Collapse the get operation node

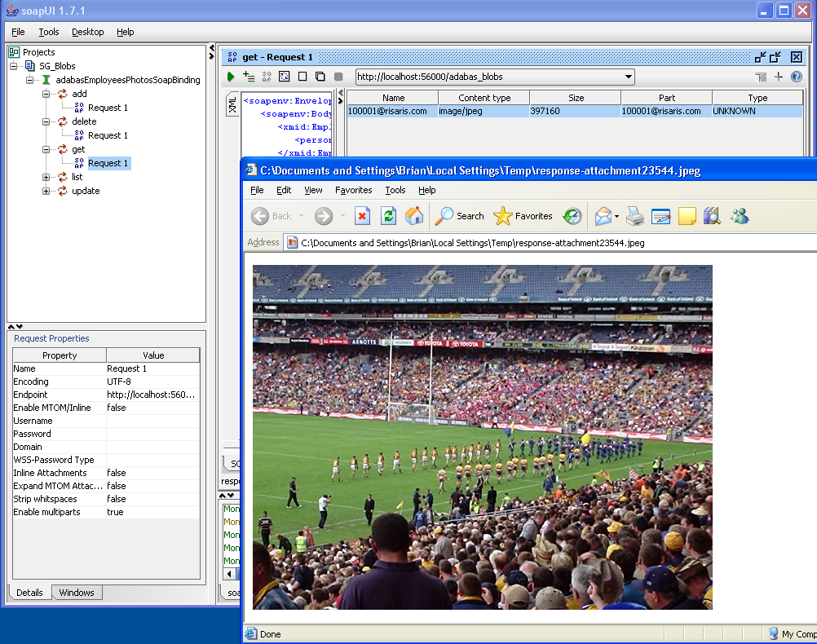(46, 149)
